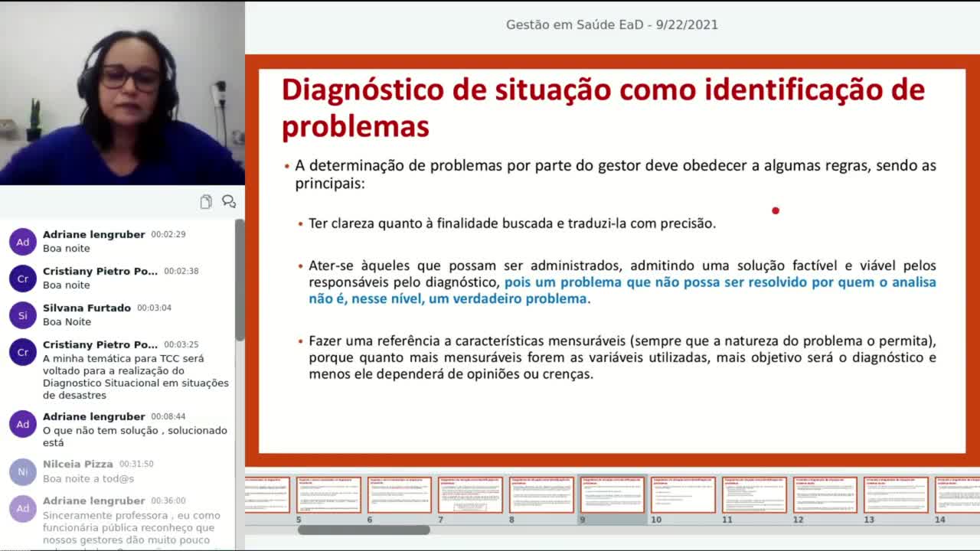Image resolution: width=980 pixels, height=551 pixels.
Task: Select slide 5 thumbnail
Action: (x=328, y=495)
